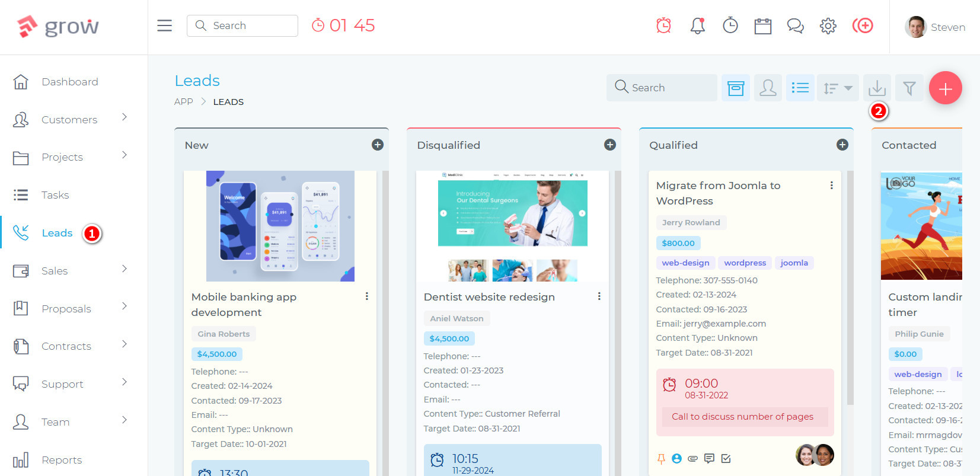Open Mobile banking app development lead title
980x476 pixels.
[x=244, y=305]
